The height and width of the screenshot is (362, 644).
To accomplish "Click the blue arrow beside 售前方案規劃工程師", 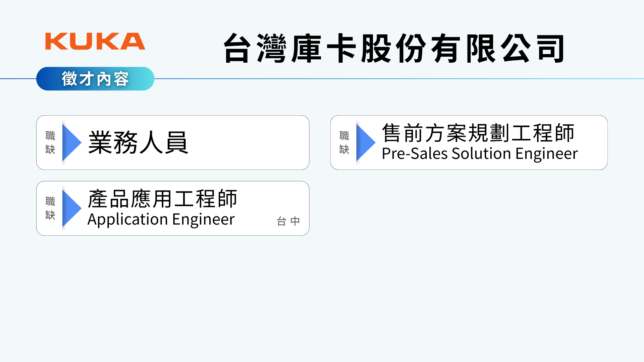I will coord(365,142).
